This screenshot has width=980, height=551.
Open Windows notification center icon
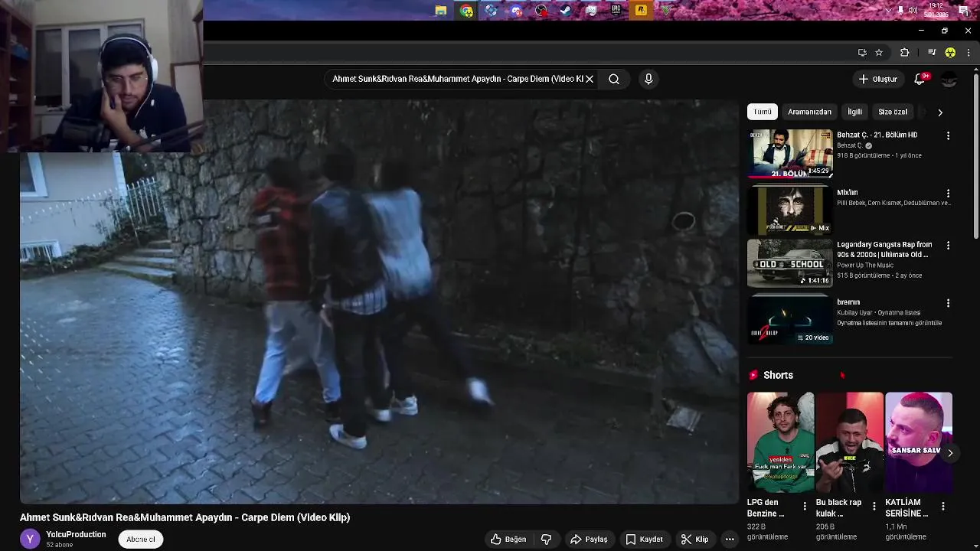(964, 10)
